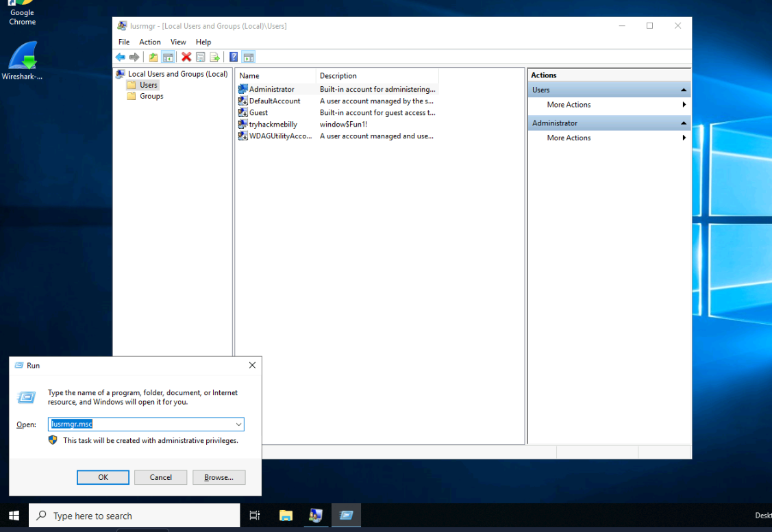Expand More Actions under Users
This screenshot has width=772, height=532.
[569, 105]
